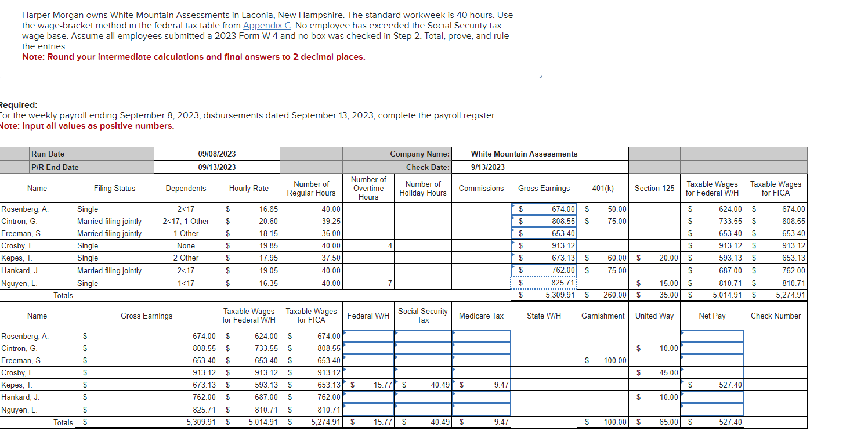Click the Run Date value 09/08/2023
Image resolution: width=868 pixels, height=445 pixels.
(x=217, y=154)
